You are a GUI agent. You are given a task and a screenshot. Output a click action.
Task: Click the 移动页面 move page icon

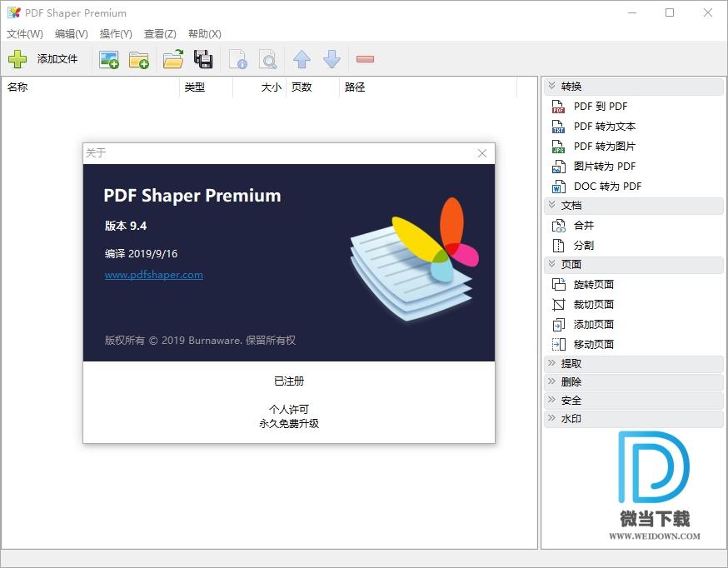click(559, 344)
